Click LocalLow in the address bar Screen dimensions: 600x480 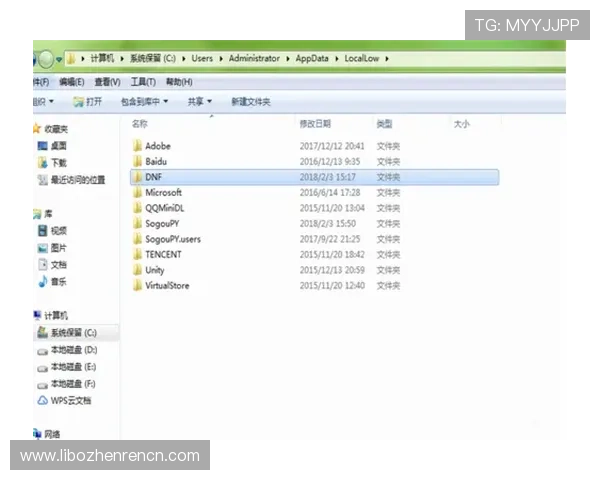point(362,59)
